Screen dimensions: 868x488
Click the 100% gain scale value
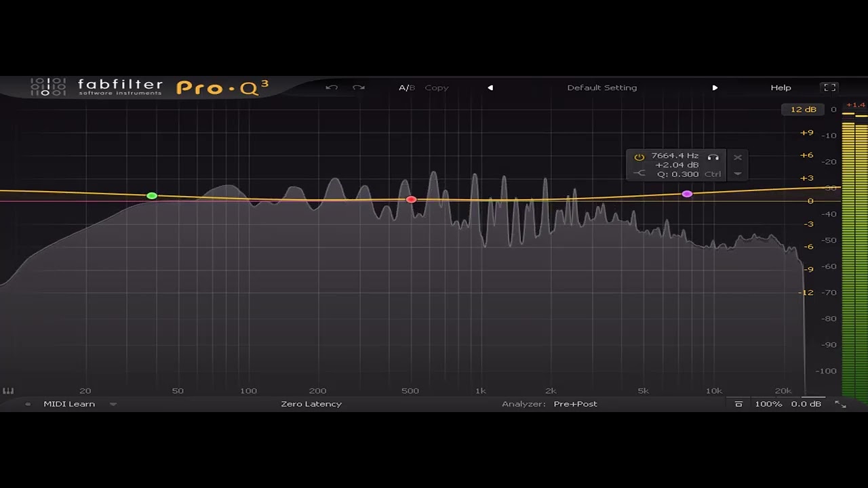click(768, 404)
